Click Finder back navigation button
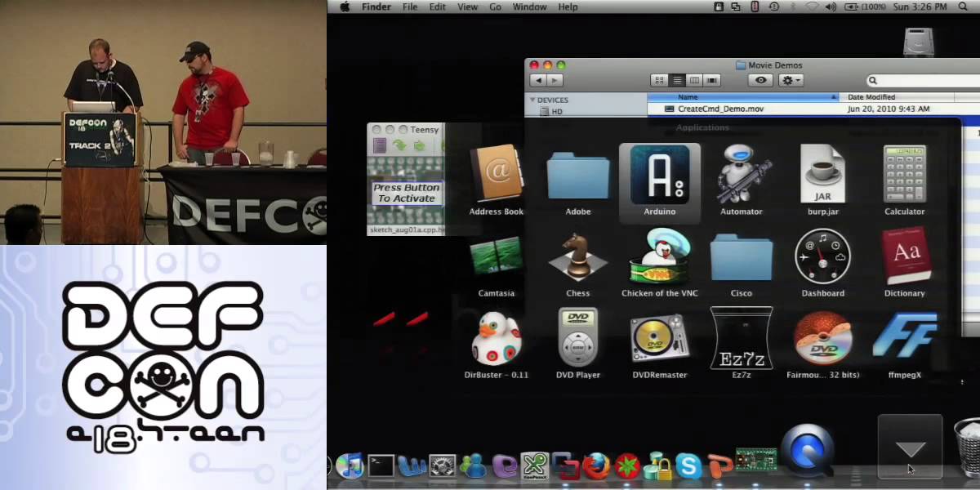980x490 pixels. [x=537, y=80]
